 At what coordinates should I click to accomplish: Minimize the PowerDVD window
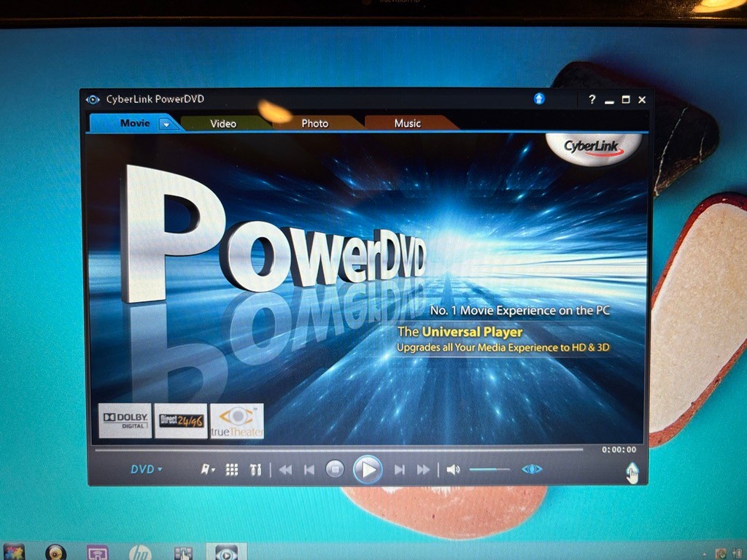[x=609, y=101]
